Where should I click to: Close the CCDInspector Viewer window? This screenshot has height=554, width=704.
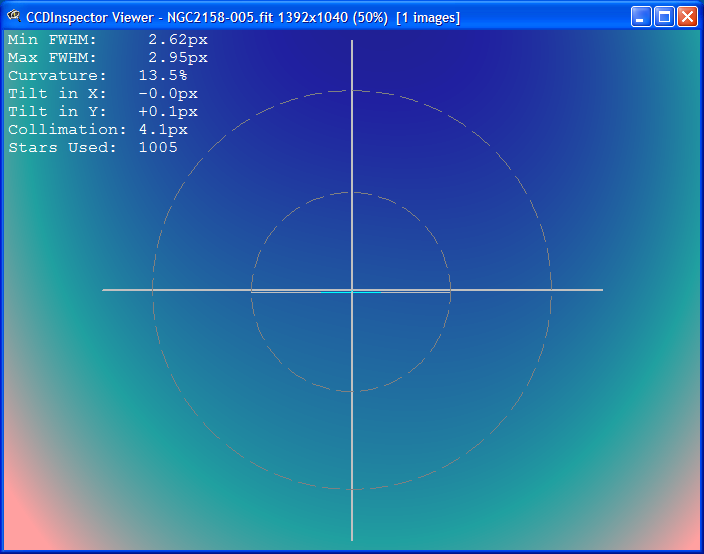pos(687,17)
